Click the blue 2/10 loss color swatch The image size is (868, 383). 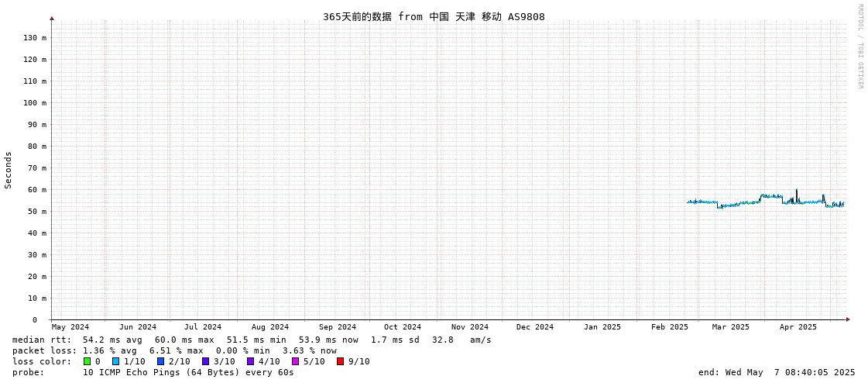tap(160, 361)
